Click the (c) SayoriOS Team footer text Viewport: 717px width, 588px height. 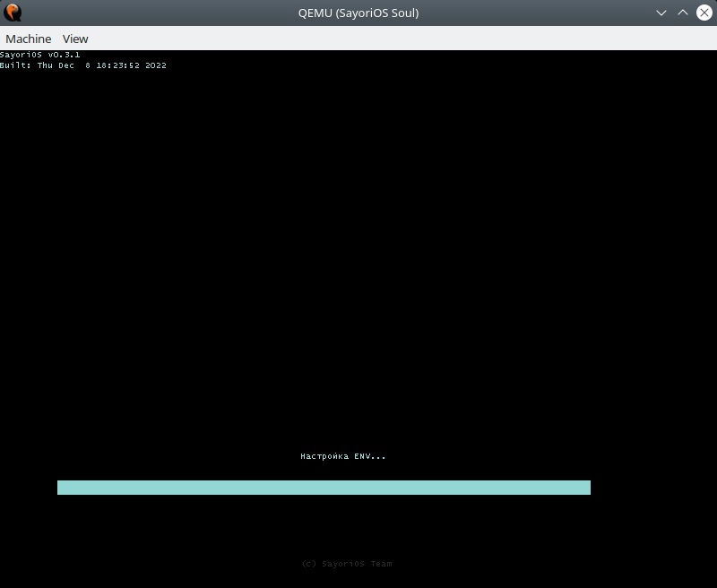click(347, 564)
